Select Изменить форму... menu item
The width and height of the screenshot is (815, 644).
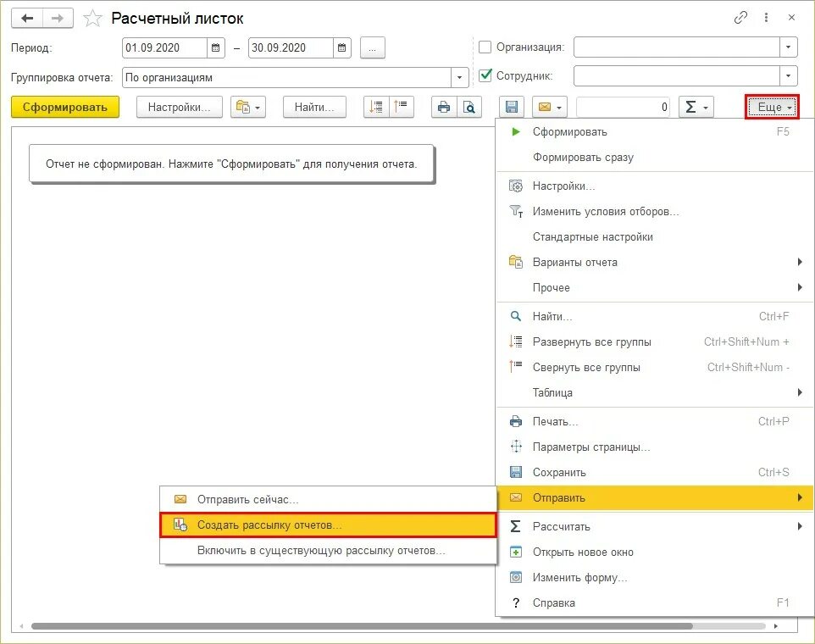tap(655, 578)
